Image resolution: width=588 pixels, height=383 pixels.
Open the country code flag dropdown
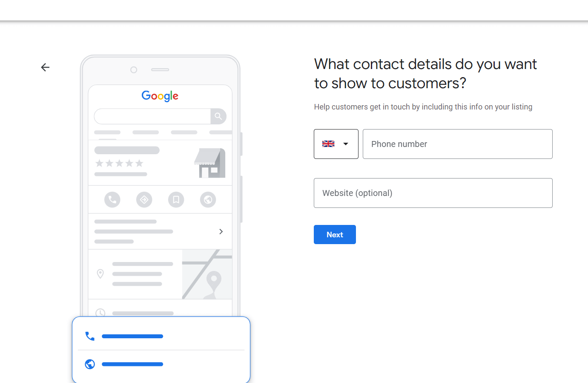[336, 144]
